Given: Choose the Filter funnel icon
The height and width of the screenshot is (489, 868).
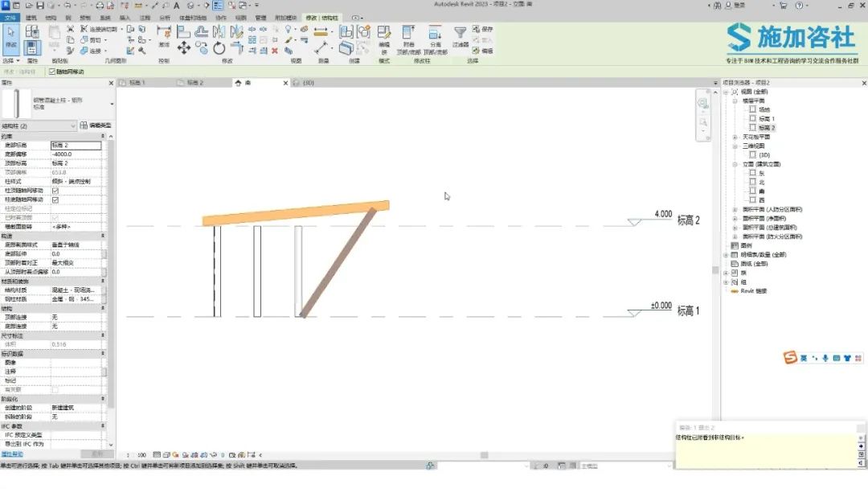Looking at the screenshot, I should click(x=460, y=33).
